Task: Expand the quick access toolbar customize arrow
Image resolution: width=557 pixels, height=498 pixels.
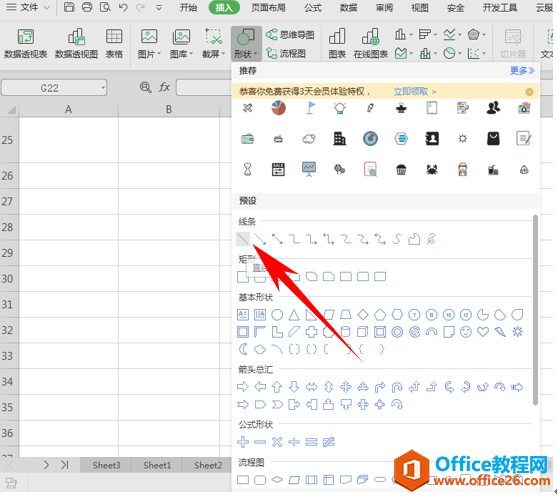Action: point(159,7)
